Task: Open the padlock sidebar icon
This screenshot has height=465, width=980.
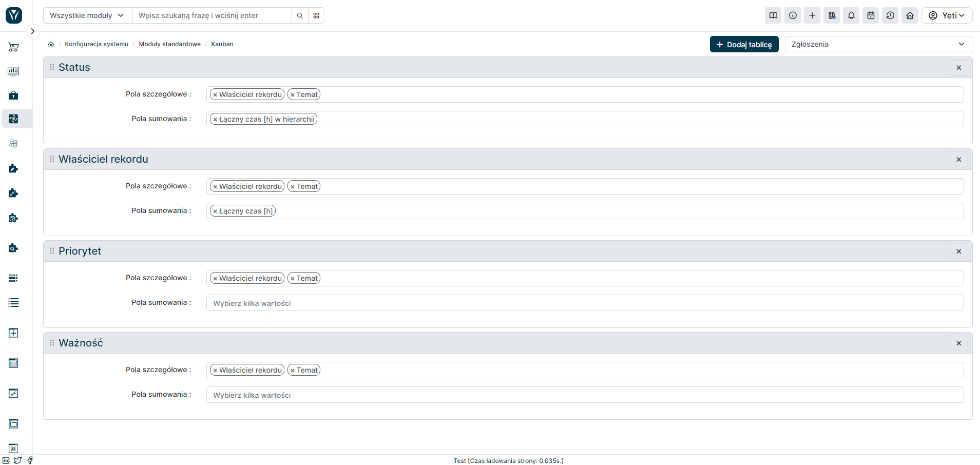Action: pos(13,95)
